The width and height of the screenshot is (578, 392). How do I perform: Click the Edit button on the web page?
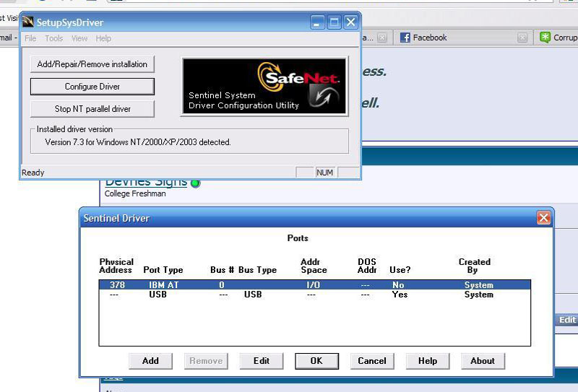567,320
